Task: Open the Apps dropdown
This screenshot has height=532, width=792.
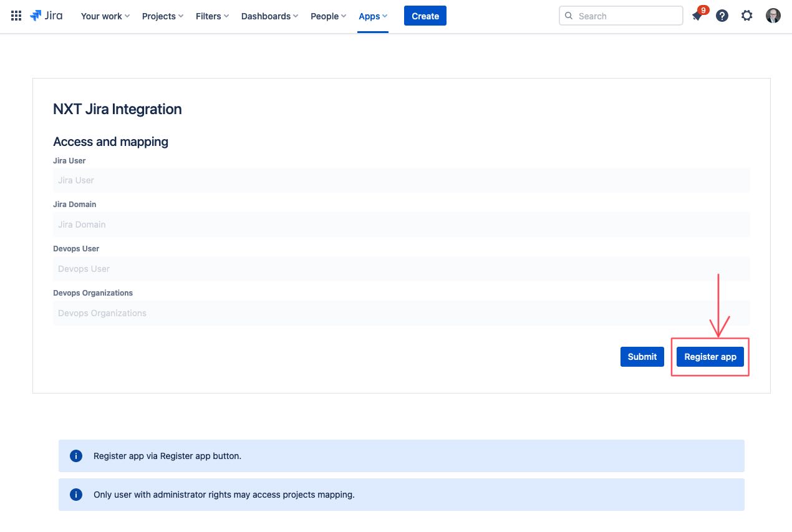Action: pos(373,16)
